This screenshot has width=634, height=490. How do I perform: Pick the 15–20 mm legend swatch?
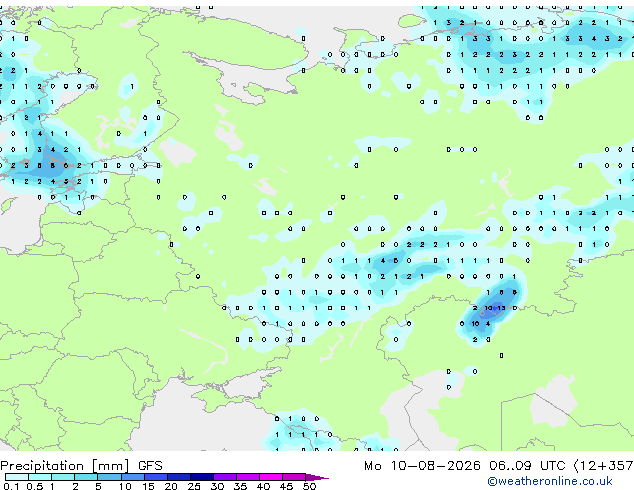(x=155, y=477)
